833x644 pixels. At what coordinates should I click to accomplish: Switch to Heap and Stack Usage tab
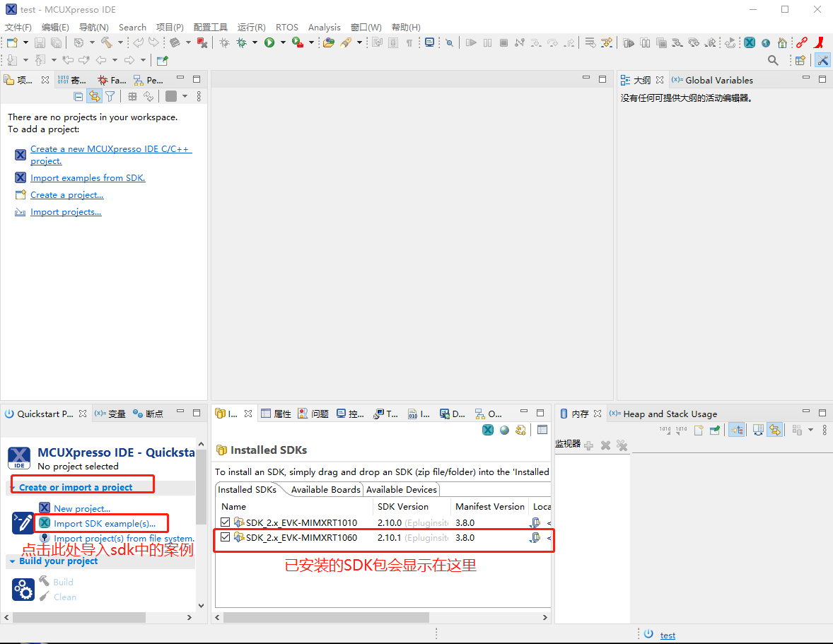tap(663, 414)
